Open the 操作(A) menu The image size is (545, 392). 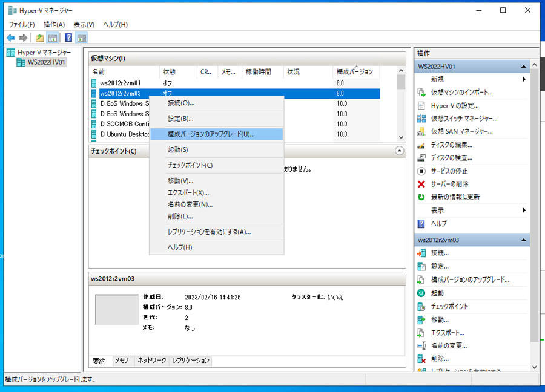point(54,24)
